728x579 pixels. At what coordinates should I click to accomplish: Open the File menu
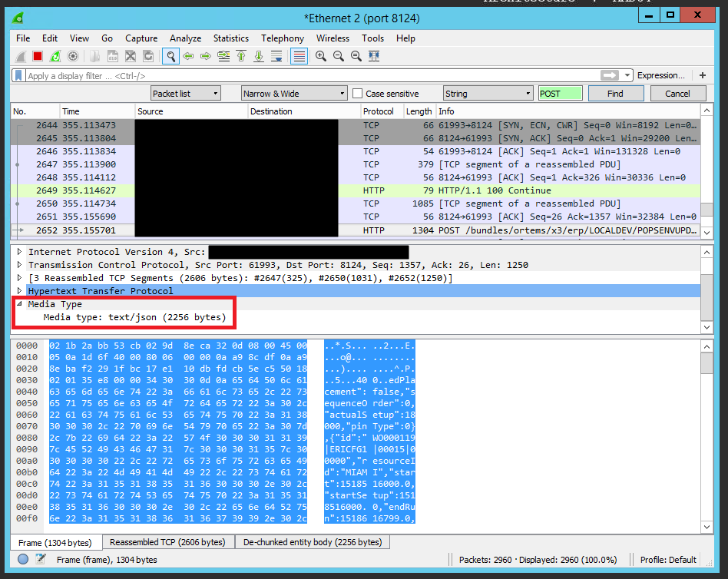(23, 38)
